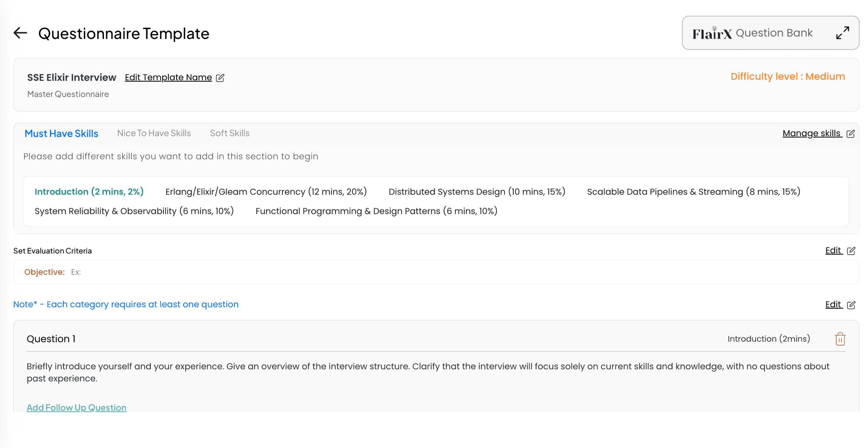Select System Reliability & Observability skill
The width and height of the screenshot is (868, 448).
click(134, 211)
